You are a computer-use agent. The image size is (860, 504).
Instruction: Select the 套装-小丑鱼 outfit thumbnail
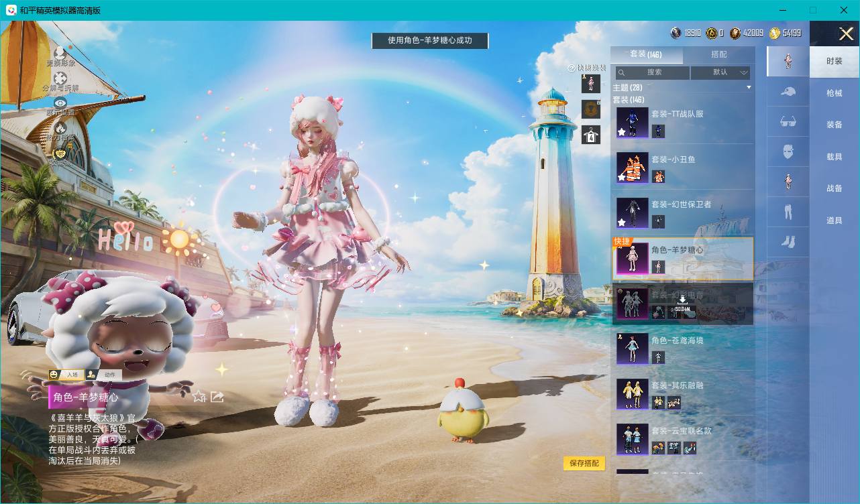click(633, 168)
